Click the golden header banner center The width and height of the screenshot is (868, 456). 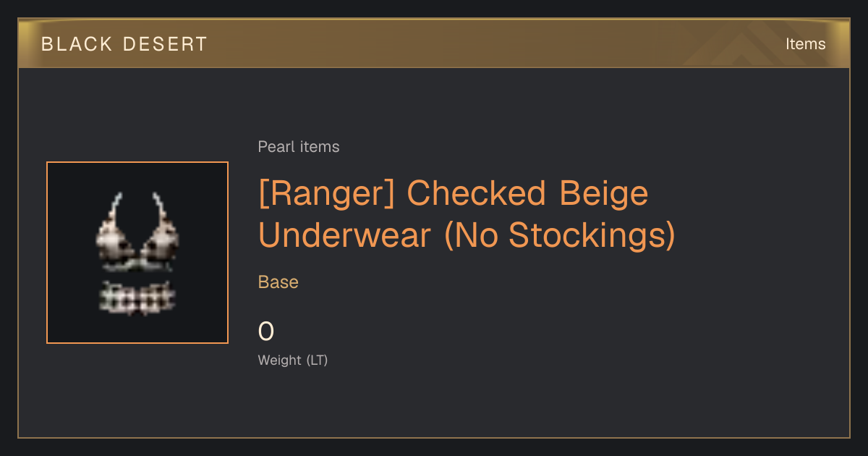coord(434,43)
